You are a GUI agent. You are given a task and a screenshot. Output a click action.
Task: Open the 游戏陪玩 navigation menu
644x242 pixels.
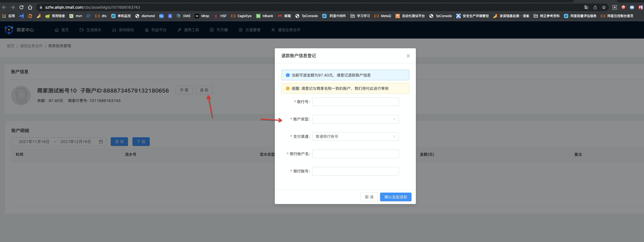tap(123, 30)
